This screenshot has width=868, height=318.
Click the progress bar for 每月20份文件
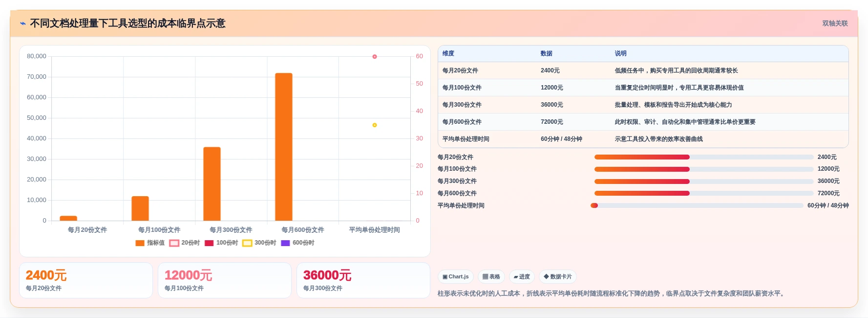[x=704, y=157]
